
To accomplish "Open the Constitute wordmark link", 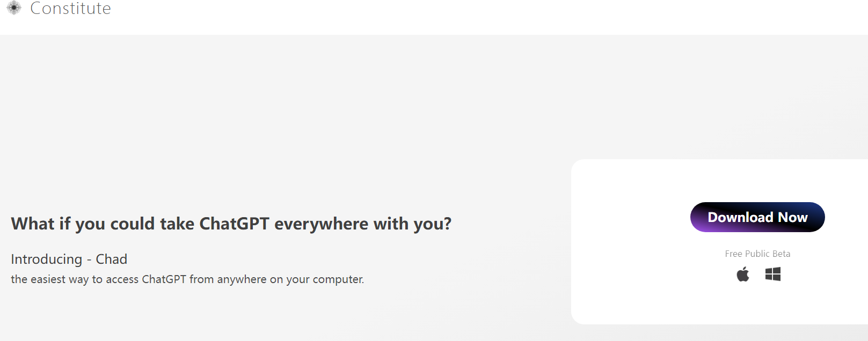I will (70, 8).
